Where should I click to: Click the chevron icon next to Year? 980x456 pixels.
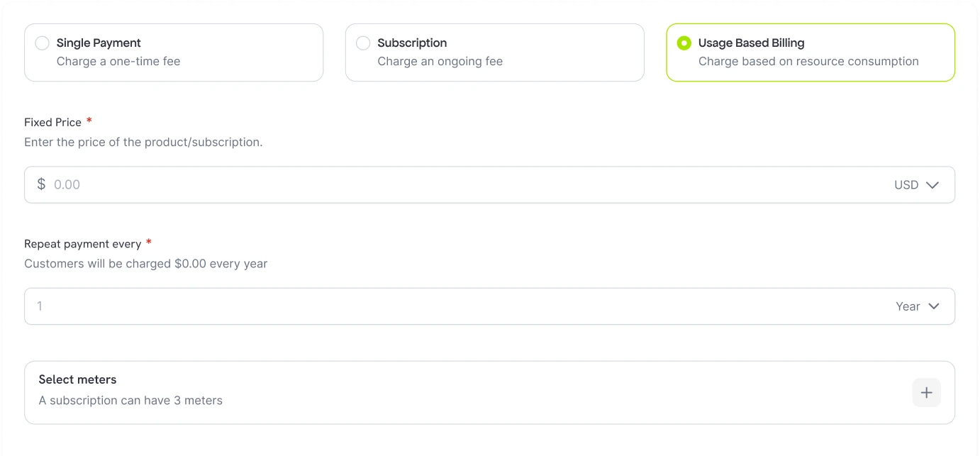(x=932, y=306)
